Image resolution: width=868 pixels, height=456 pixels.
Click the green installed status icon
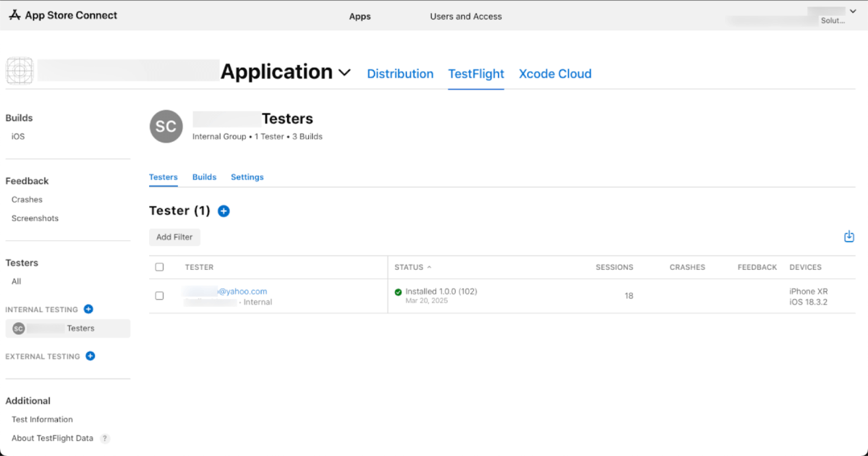tap(398, 292)
